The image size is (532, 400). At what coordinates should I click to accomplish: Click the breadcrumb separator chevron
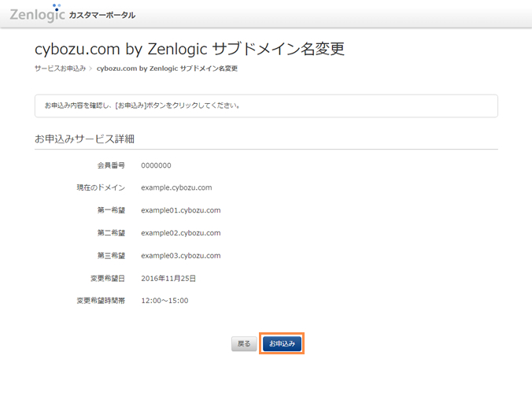pyautogui.click(x=91, y=69)
